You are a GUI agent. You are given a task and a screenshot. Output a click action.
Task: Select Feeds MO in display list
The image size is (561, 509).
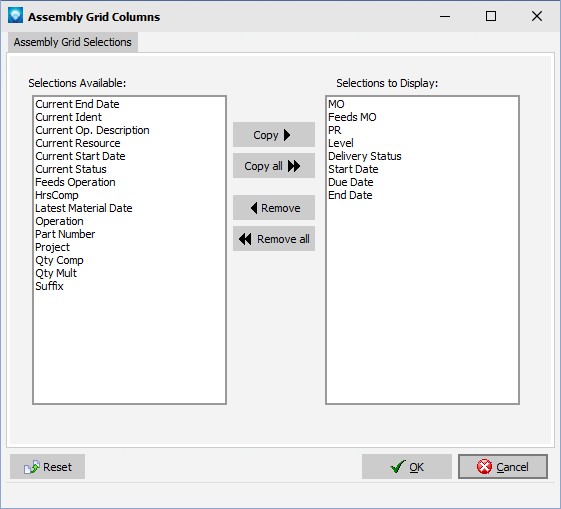(352, 117)
